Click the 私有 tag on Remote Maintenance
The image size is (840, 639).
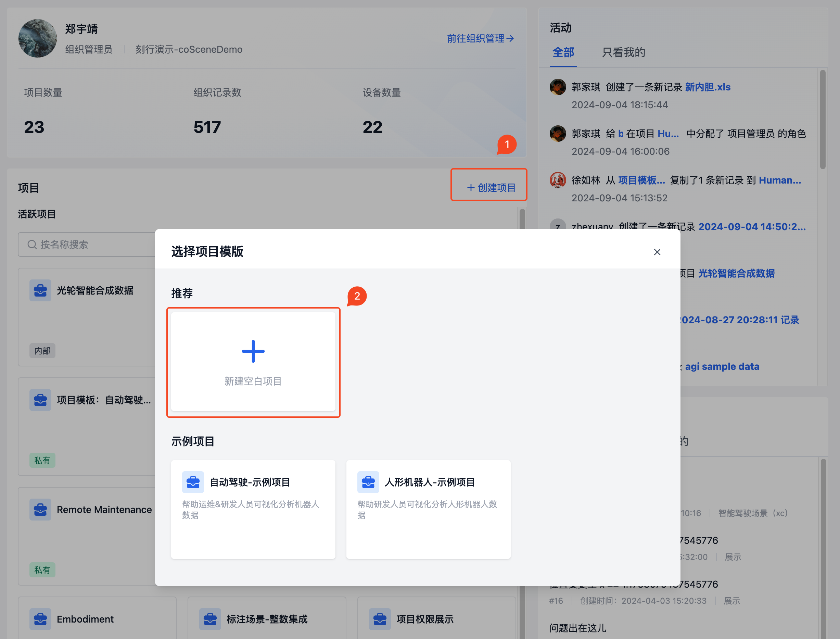[42, 570]
